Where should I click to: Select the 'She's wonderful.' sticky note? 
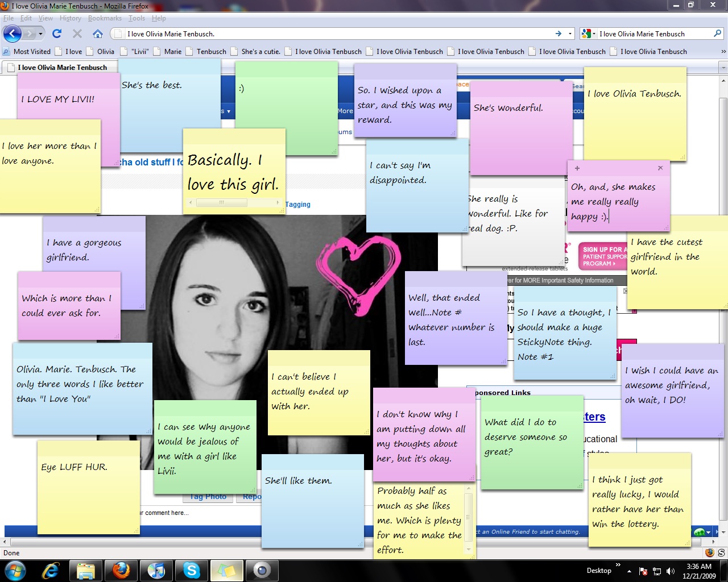pos(522,128)
